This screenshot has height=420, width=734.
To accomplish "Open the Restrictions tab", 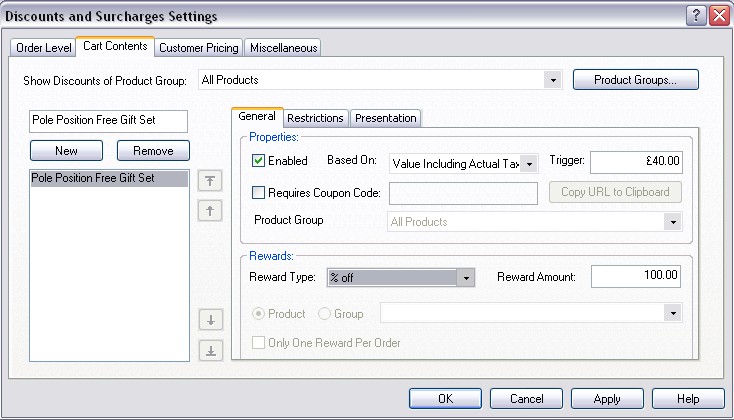I will 315,118.
